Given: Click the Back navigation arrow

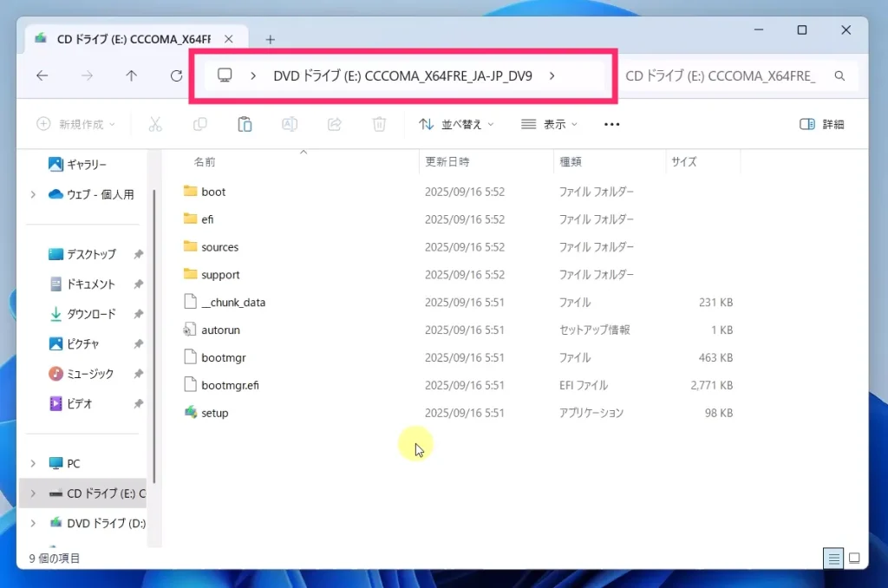Looking at the screenshot, I should tap(42, 76).
